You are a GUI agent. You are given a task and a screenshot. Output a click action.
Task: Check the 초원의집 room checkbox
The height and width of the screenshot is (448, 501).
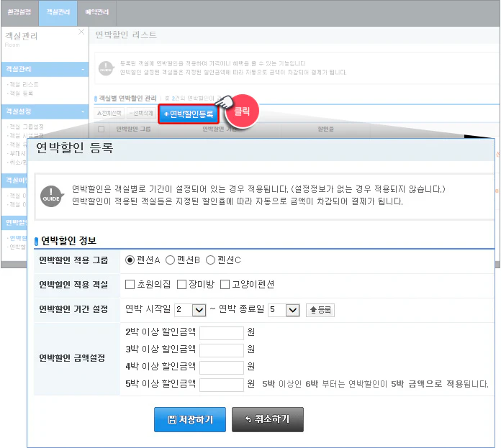point(130,284)
